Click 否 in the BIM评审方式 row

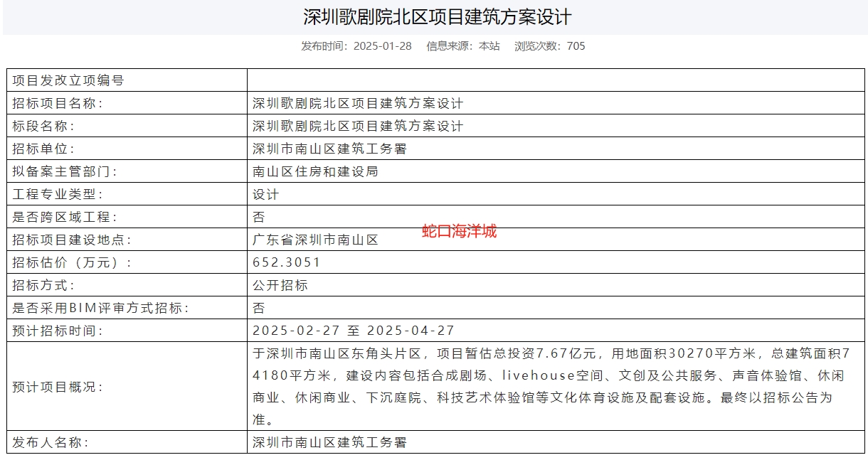(259, 308)
